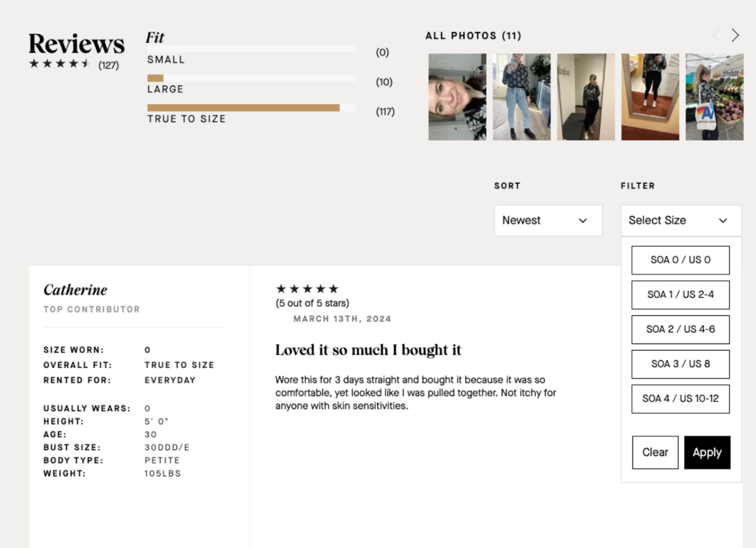
Task: Click the Reviews heading logo
Action: coord(76,44)
